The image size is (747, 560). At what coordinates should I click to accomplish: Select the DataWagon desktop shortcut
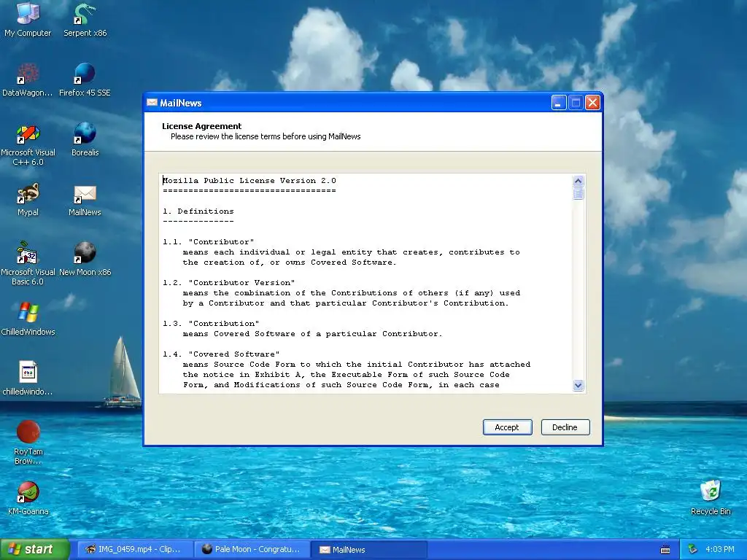tap(28, 80)
